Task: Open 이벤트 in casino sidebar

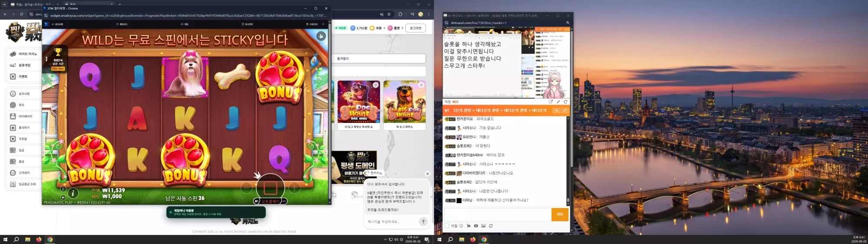Action: click(x=24, y=76)
